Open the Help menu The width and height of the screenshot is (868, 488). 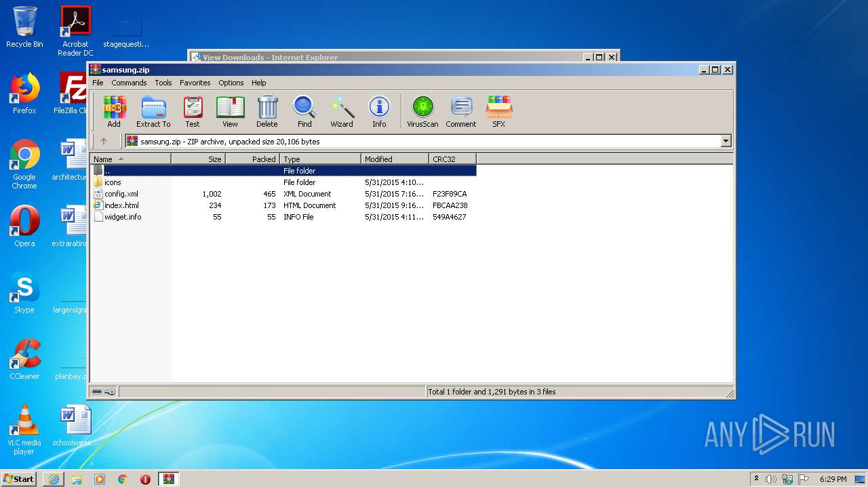tap(259, 83)
